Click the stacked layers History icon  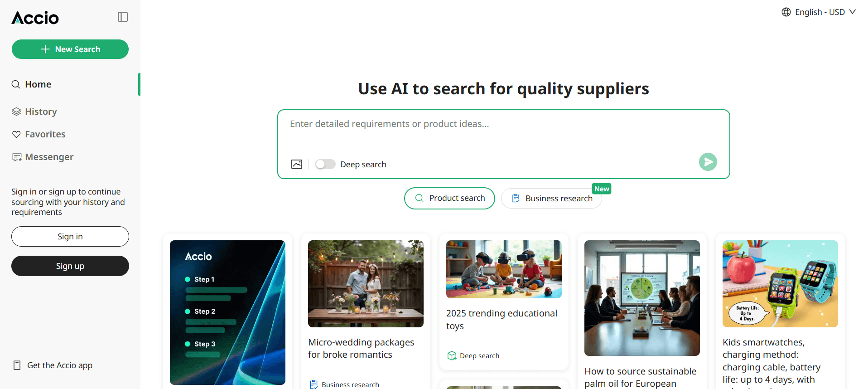[16, 112]
